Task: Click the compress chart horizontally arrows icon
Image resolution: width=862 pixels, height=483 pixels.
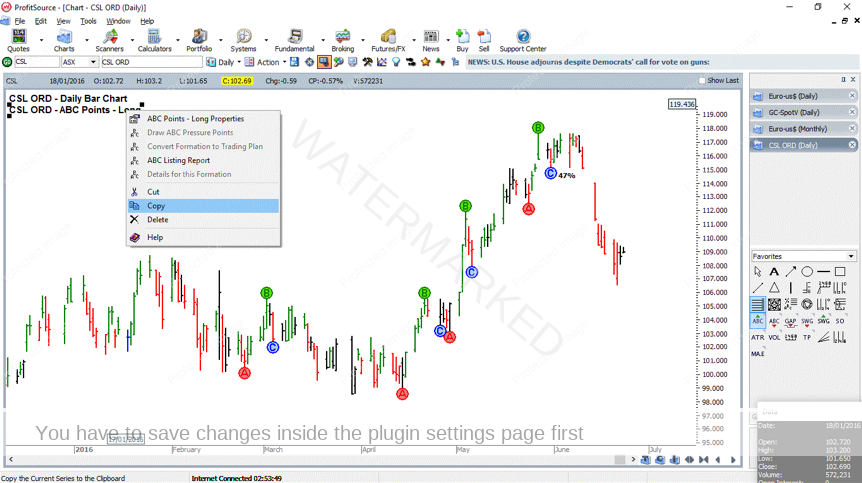Action: pyautogui.click(x=703, y=459)
